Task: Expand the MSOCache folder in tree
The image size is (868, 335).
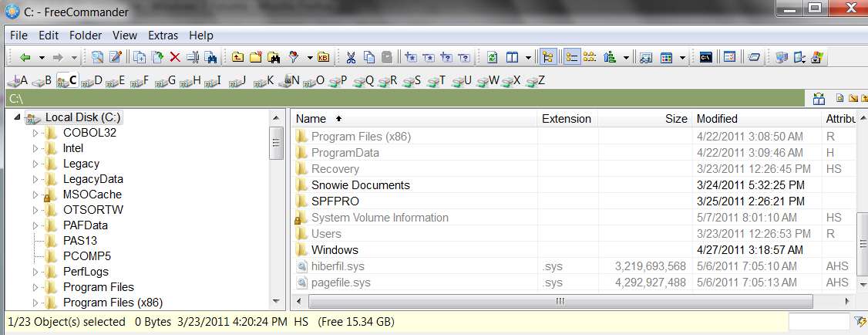Action: point(35,195)
